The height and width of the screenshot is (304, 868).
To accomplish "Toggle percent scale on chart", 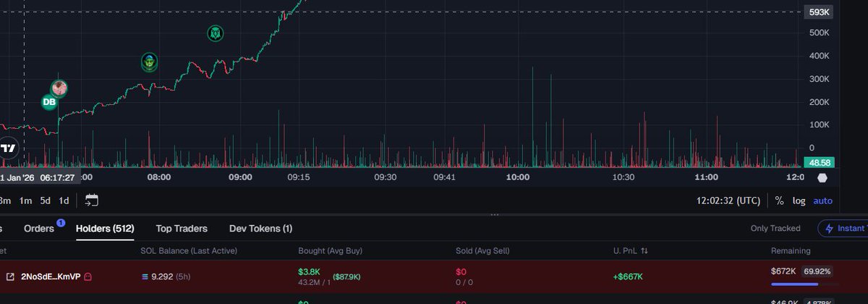I will [779, 200].
